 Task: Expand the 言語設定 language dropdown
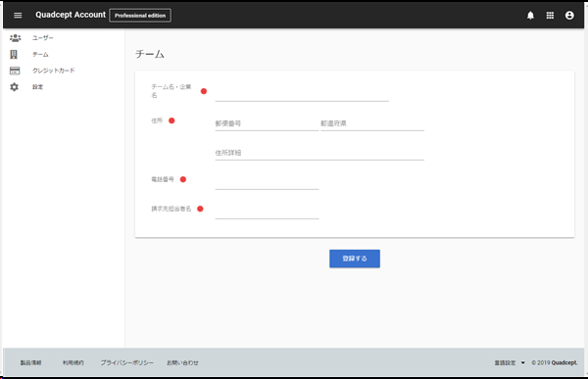tap(510, 362)
